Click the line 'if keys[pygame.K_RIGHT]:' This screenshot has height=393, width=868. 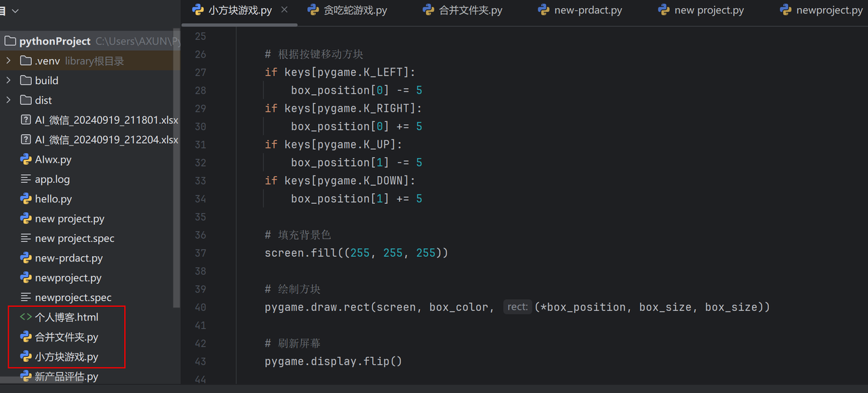[343, 108]
